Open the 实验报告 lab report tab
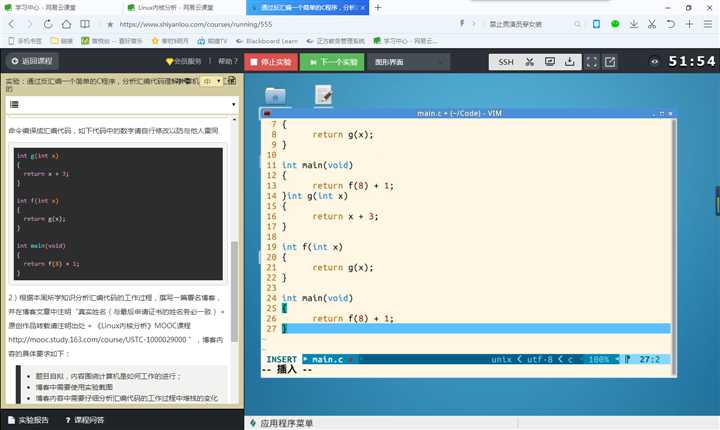Screen dimensions: 720x430 (28, 420)
